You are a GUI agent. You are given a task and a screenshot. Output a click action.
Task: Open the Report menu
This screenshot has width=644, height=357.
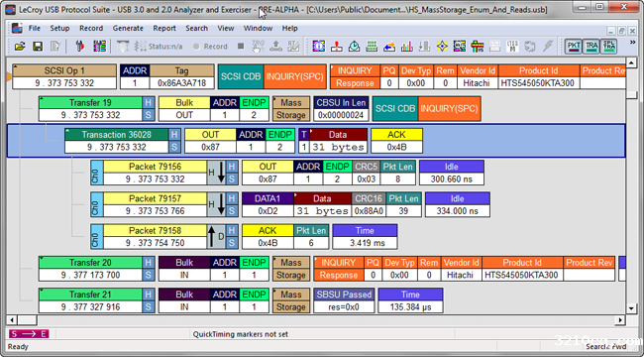pyautogui.click(x=164, y=29)
